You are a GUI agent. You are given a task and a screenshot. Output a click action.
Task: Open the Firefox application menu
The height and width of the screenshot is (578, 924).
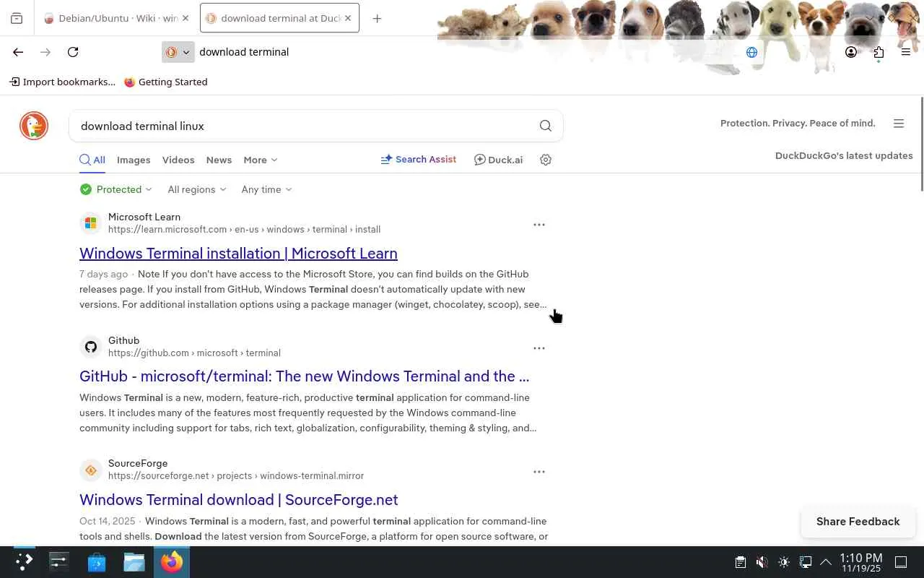point(906,52)
